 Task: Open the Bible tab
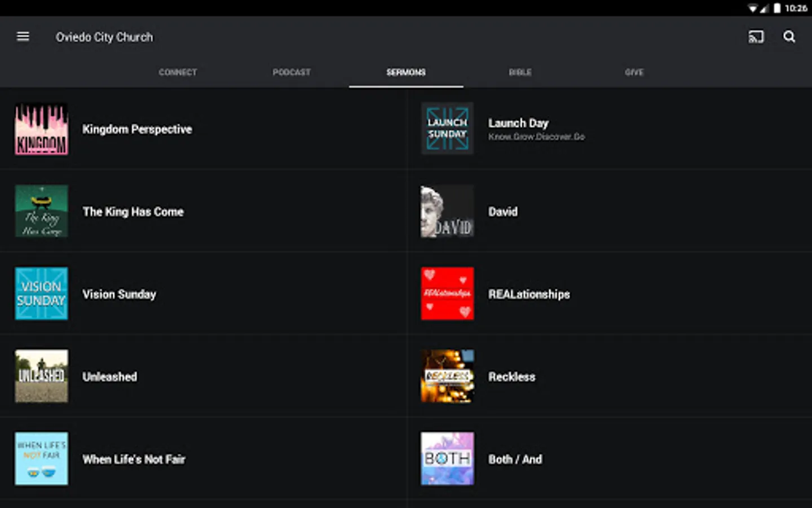click(520, 72)
